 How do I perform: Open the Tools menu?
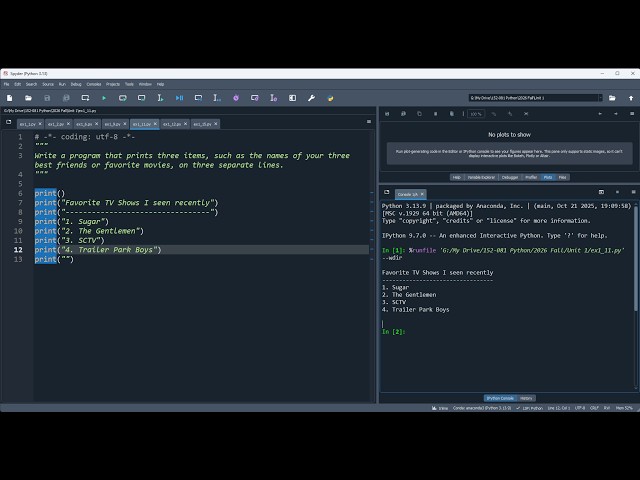coord(129,84)
